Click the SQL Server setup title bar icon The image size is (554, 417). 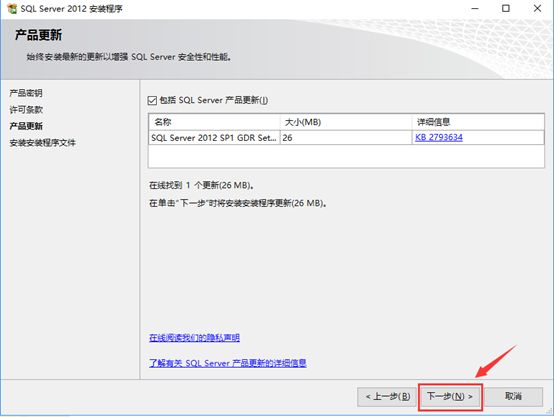pos(12,8)
